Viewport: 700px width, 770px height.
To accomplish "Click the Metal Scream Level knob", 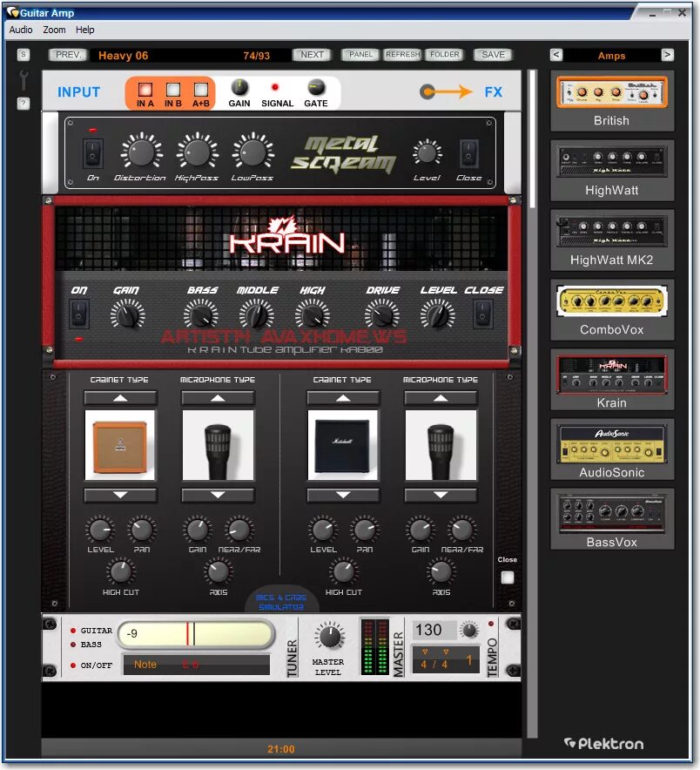I will tap(427, 152).
